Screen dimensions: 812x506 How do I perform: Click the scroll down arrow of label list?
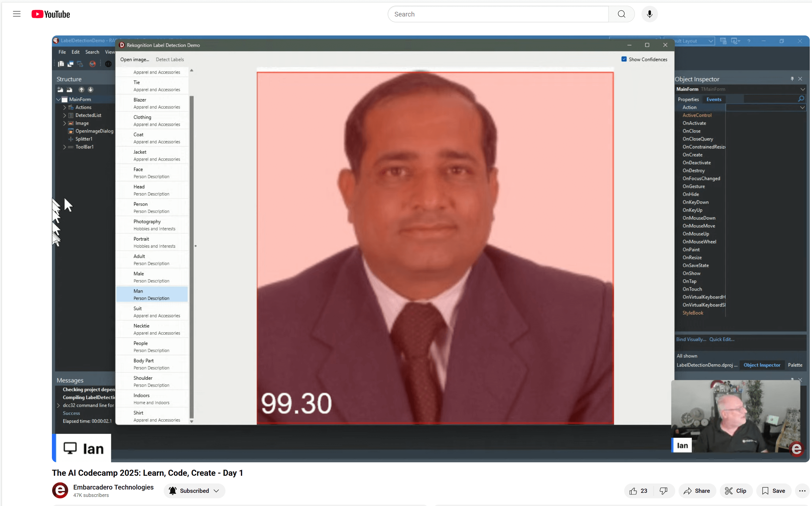pos(192,422)
